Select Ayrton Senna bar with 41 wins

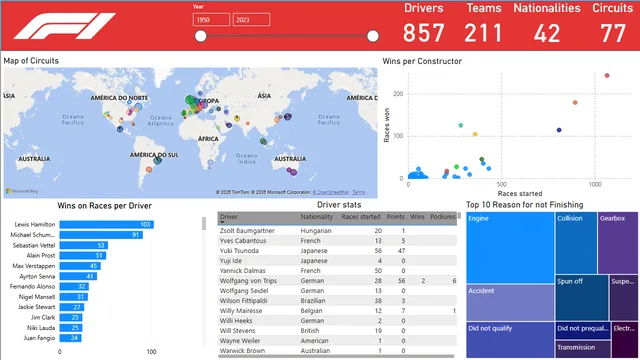pos(78,276)
